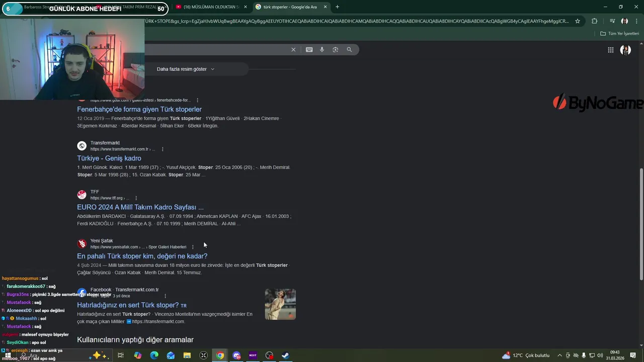This screenshot has width=644, height=362.
Task: Click the Yeni Şafak site favicon
Action: pos(82,244)
